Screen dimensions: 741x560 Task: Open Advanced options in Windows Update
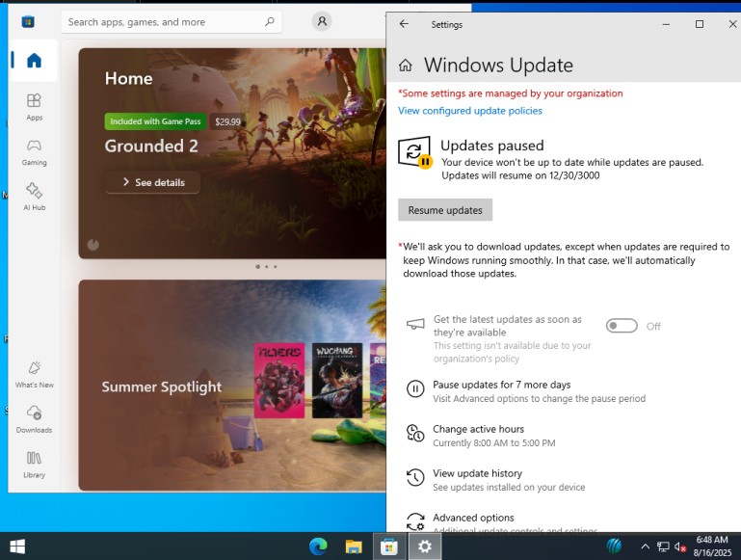pos(502,522)
